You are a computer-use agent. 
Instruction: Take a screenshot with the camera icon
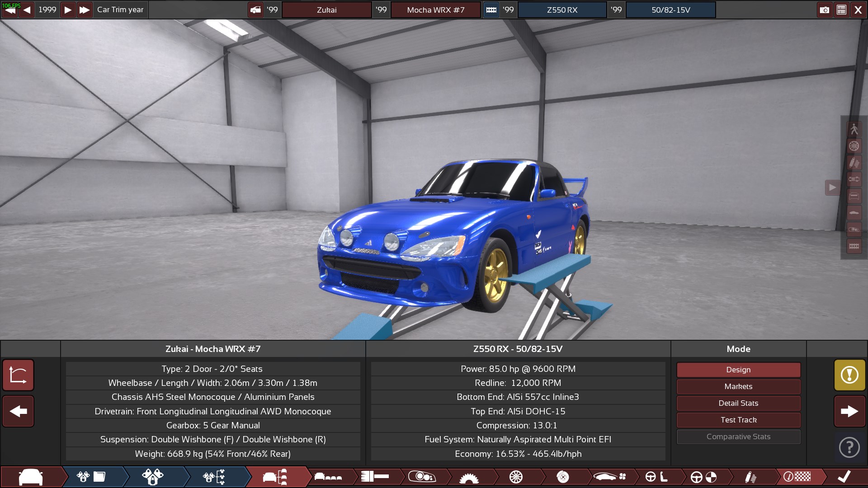824,9
